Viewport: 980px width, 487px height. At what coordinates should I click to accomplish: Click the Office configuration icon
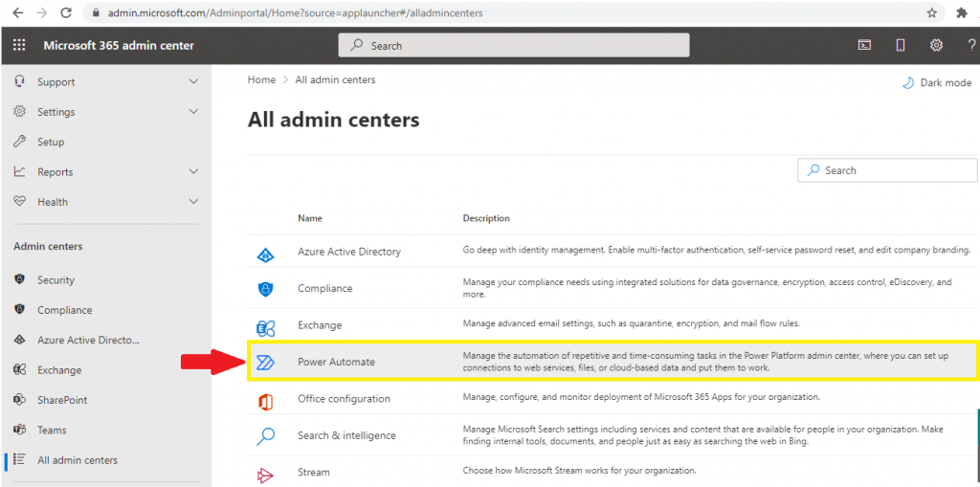pyautogui.click(x=266, y=401)
